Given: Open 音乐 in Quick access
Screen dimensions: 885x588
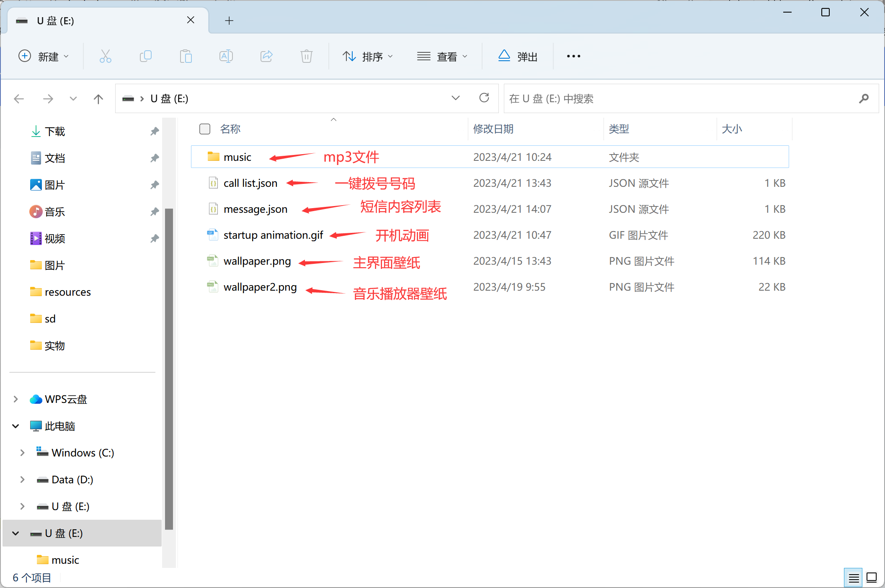Looking at the screenshot, I should 54,212.
